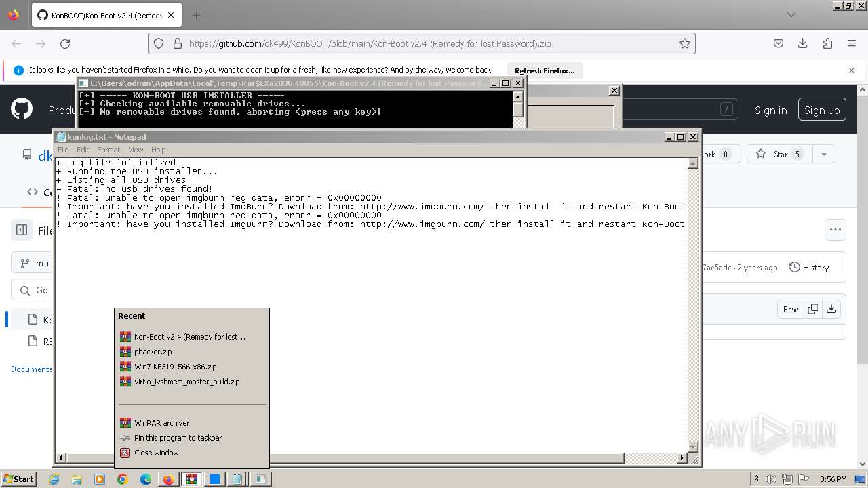
Task: Expand the Firefox list-all-tabs dropdown
Action: pos(791,15)
